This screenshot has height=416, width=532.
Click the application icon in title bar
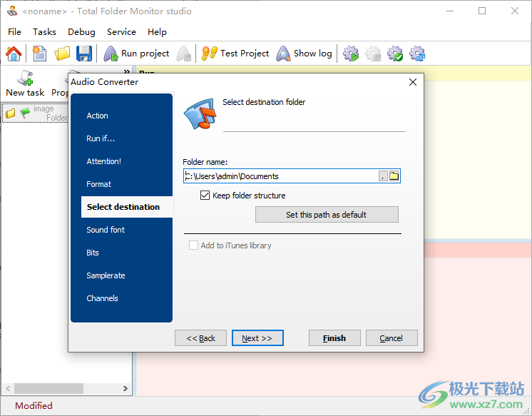pos(12,11)
